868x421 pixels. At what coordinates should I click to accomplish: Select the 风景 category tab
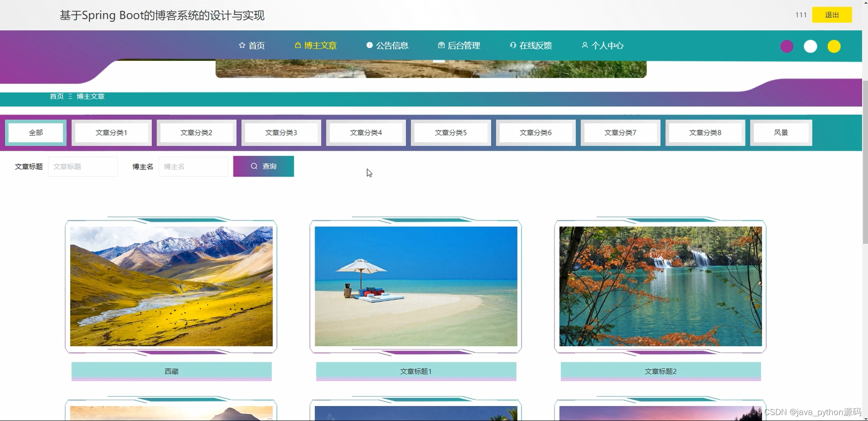[781, 132]
